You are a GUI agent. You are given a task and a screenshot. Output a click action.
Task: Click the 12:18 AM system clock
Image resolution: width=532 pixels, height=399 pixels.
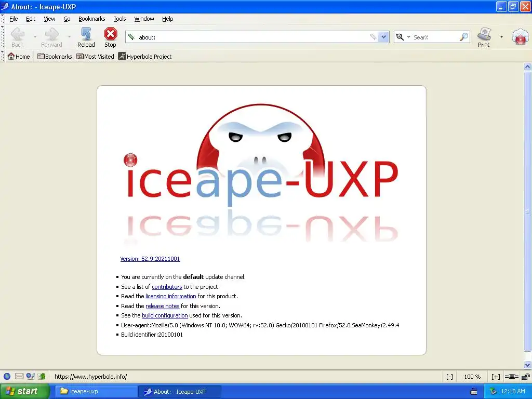[x=513, y=392]
